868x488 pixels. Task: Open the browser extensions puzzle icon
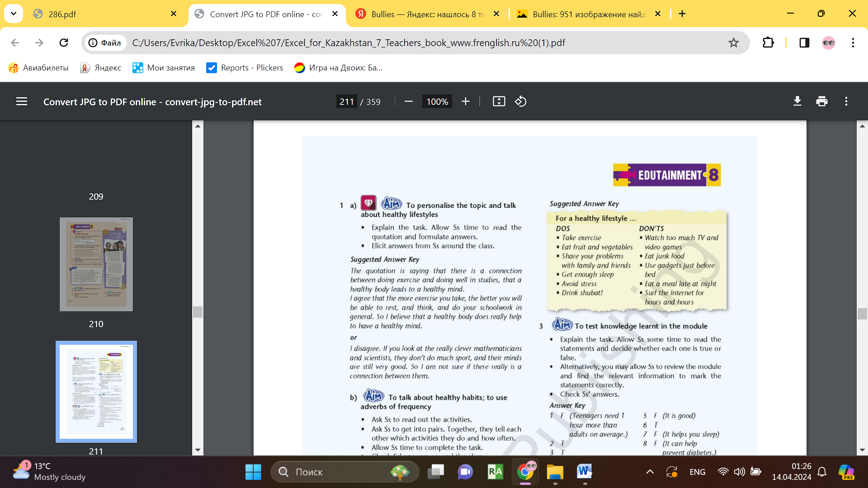click(x=768, y=43)
